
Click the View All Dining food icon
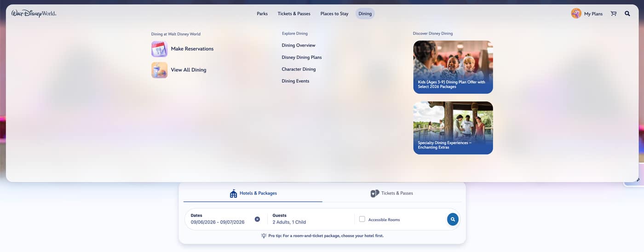(x=159, y=70)
